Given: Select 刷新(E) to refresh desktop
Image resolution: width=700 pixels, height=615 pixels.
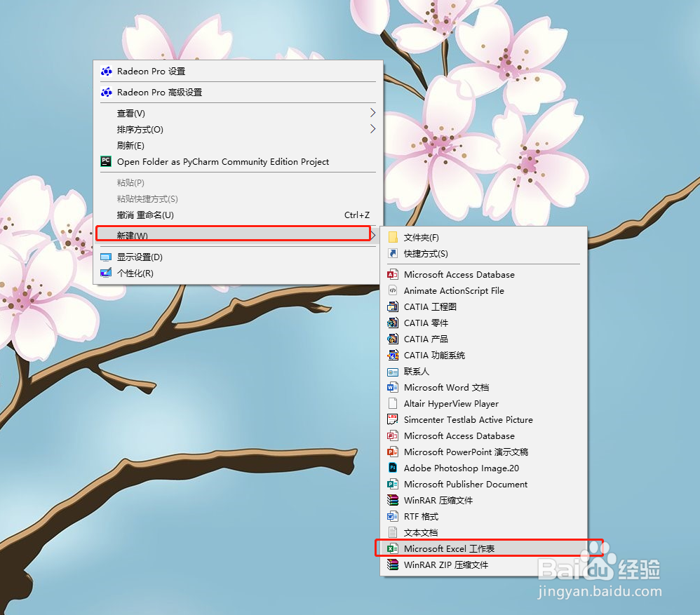Looking at the screenshot, I should point(238,145).
